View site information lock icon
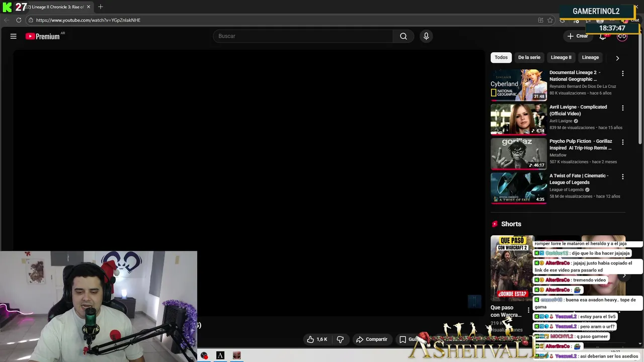The width and height of the screenshot is (644, 362). (31, 20)
